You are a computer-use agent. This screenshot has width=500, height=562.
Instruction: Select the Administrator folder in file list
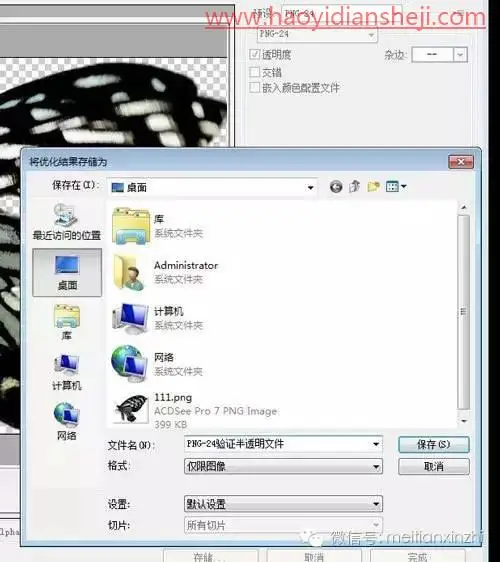tap(165, 273)
